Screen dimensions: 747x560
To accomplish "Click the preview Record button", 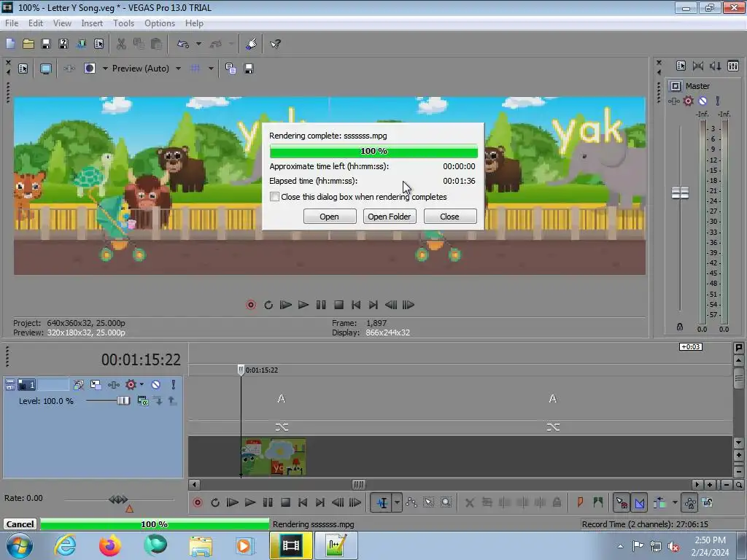I will (251, 305).
